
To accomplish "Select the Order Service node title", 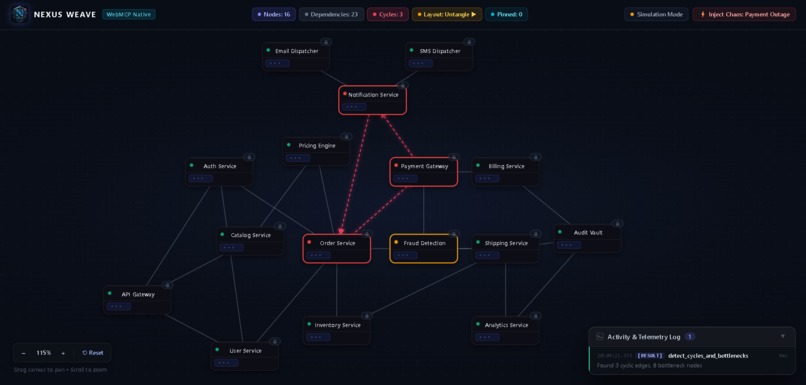I will [x=337, y=243].
